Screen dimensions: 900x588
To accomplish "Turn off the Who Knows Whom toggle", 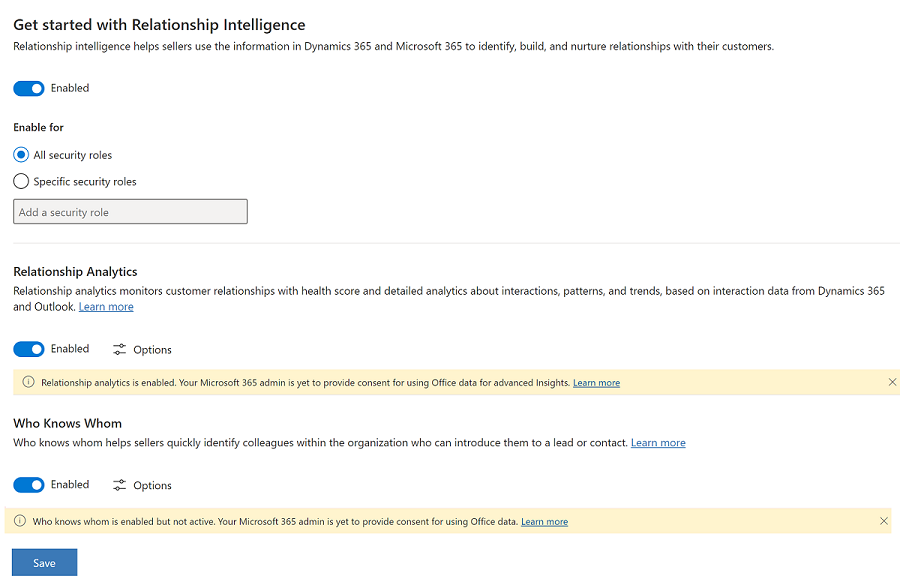I will tap(29, 485).
